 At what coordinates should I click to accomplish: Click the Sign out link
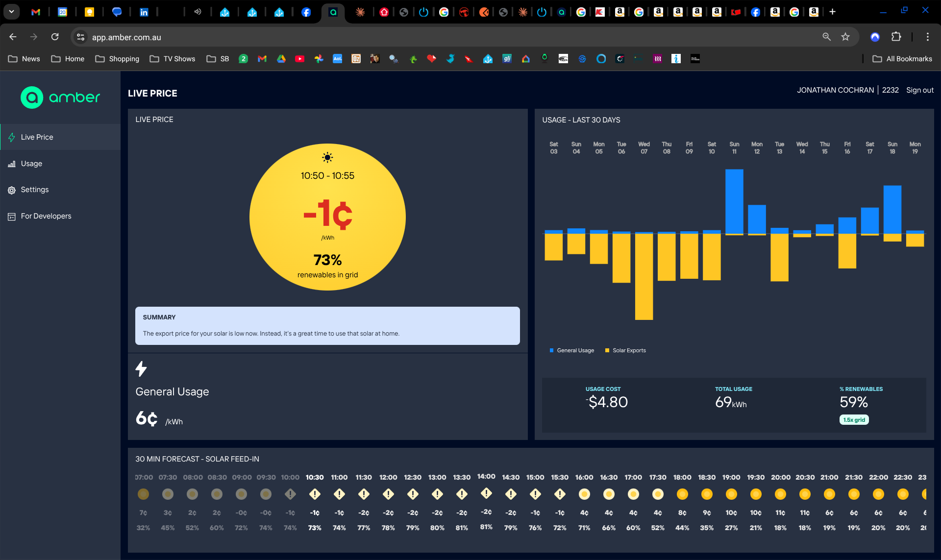point(920,90)
